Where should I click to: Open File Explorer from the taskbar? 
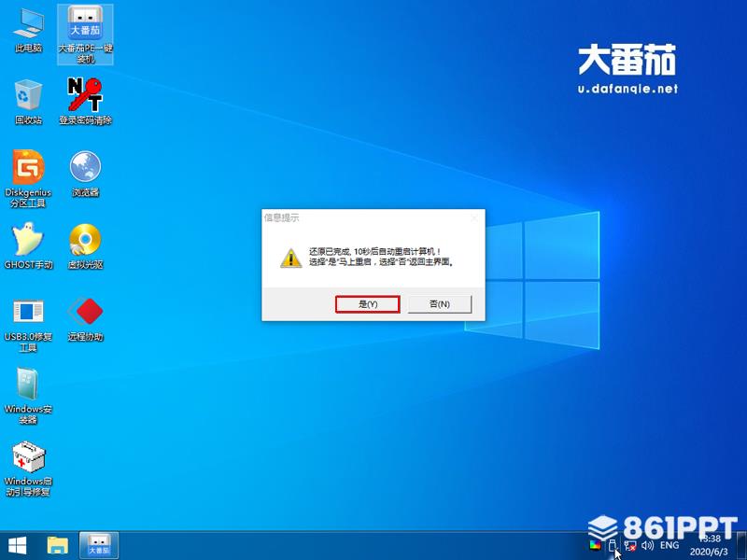tap(58, 546)
